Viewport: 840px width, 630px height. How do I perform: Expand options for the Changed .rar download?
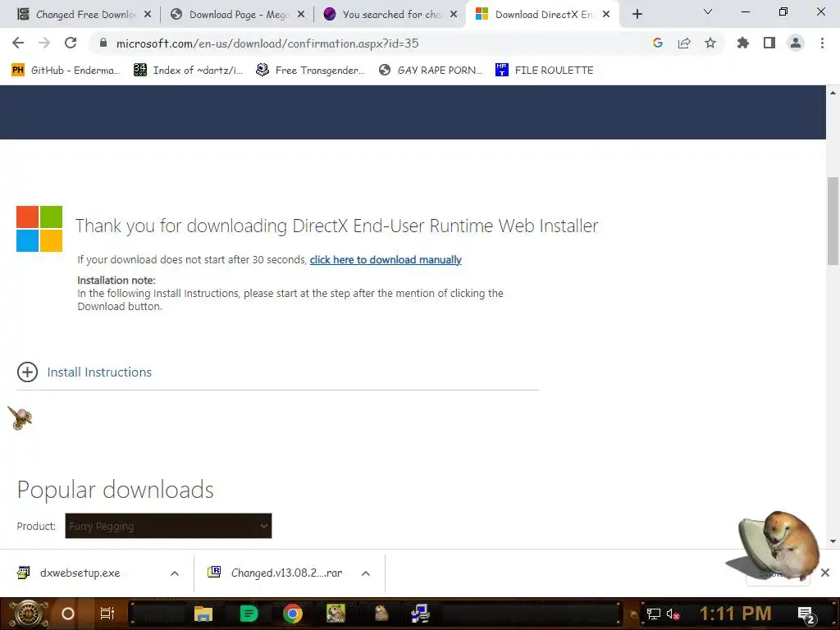coord(366,573)
